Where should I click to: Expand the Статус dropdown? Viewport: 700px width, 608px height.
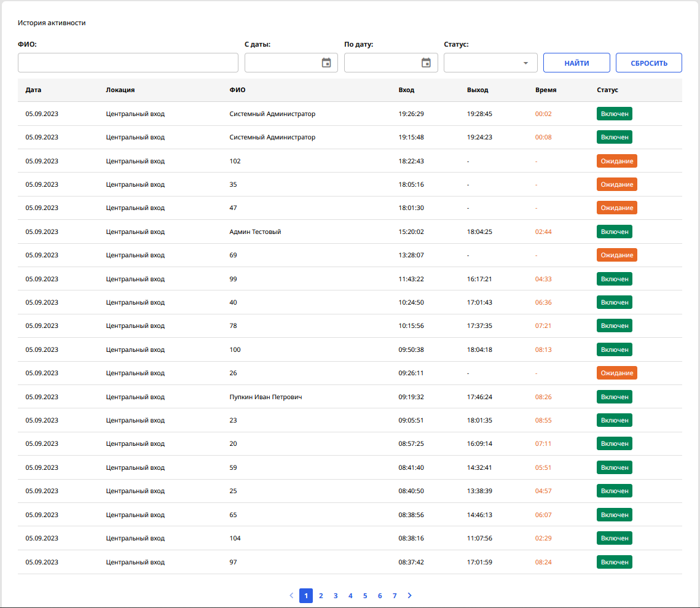click(490, 63)
